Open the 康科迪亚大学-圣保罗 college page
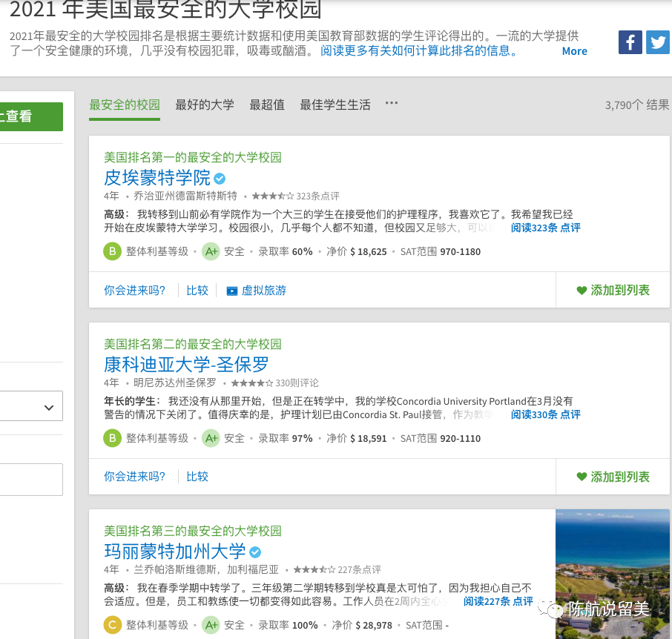The width and height of the screenshot is (672, 639). point(186,365)
